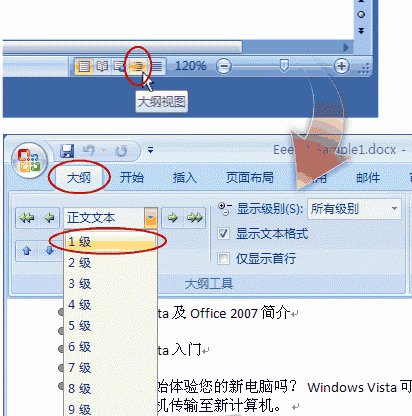Expand 显示级别 所有级别 combo box
This screenshot has height=416, width=412.
tap(354, 209)
